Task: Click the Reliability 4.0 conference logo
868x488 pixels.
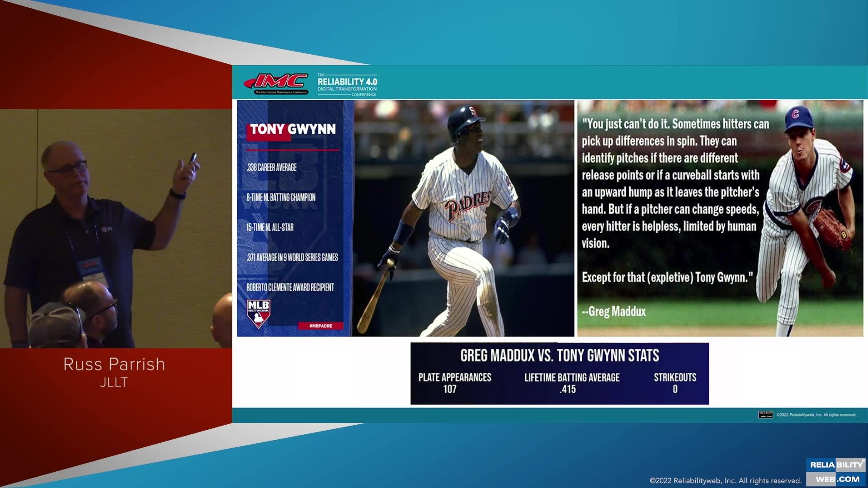Action: point(347,84)
